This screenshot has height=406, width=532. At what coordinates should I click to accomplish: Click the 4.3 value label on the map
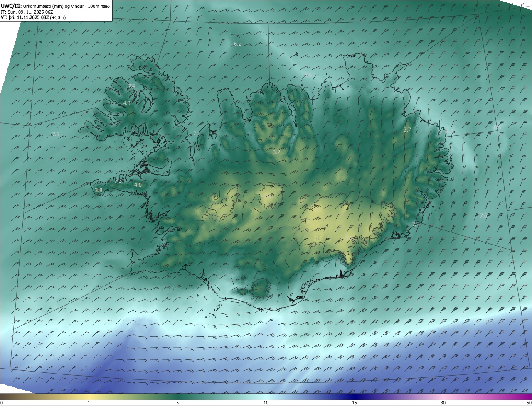point(127,103)
